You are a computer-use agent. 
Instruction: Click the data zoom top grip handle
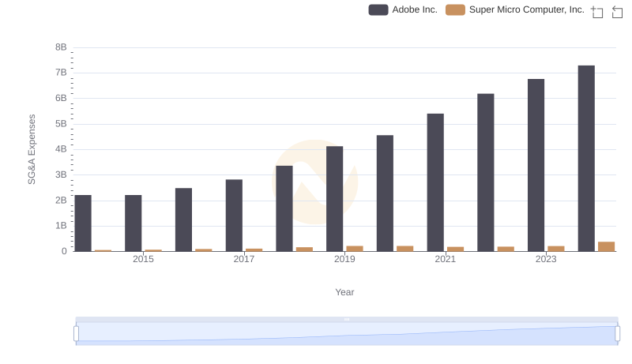tap(347, 319)
